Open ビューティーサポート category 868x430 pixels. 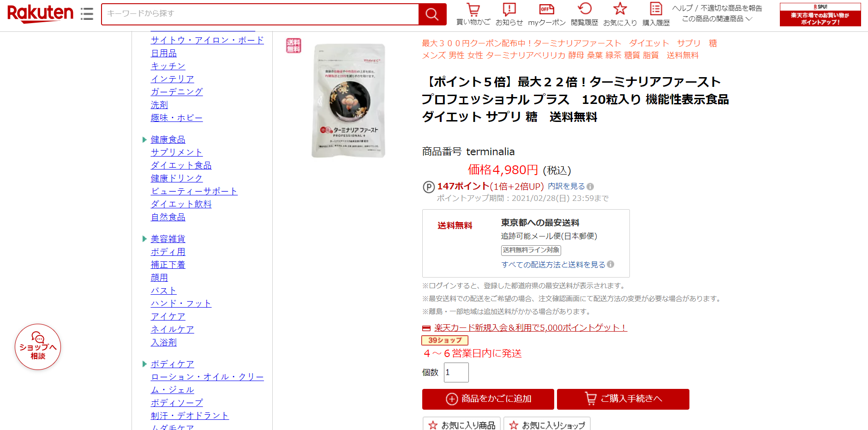pos(194,191)
